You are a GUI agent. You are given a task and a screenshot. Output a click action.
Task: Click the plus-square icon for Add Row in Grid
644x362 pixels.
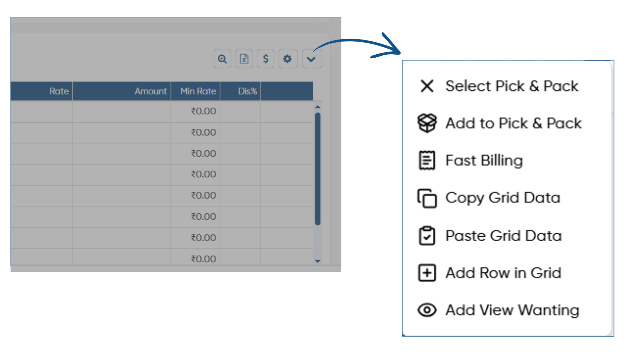(x=427, y=273)
